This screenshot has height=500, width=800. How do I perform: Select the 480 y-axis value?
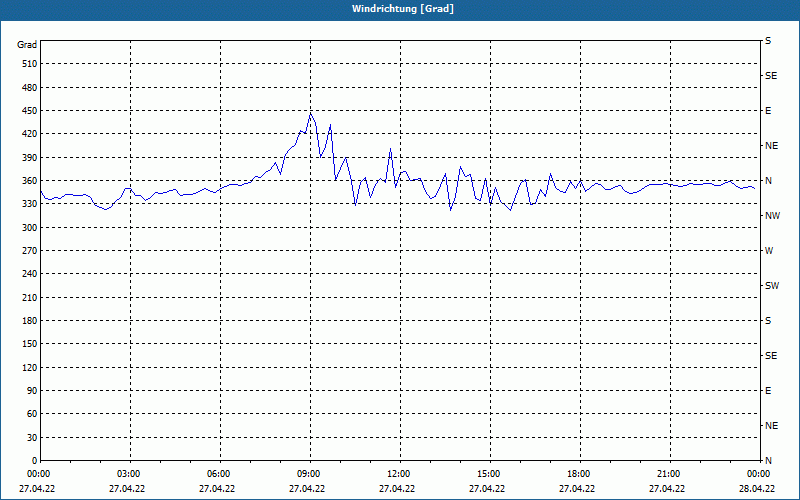coord(29,88)
